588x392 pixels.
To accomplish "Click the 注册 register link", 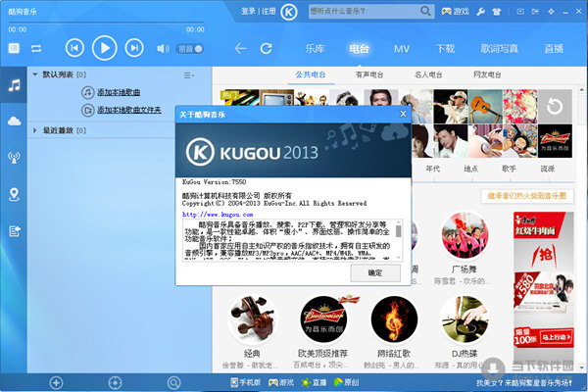I will [269, 11].
